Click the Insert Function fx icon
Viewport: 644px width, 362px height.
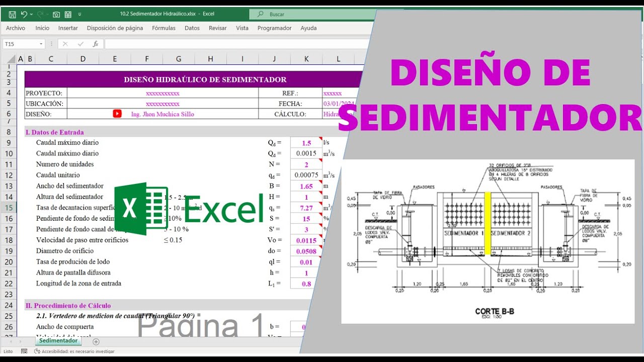[96, 44]
